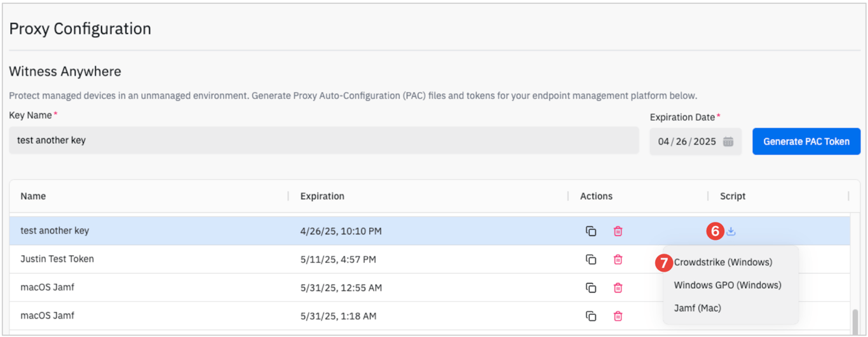Screen dimensions: 868x337
Task: Copy the 'test another key' token
Action: pyautogui.click(x=591, y=232)
